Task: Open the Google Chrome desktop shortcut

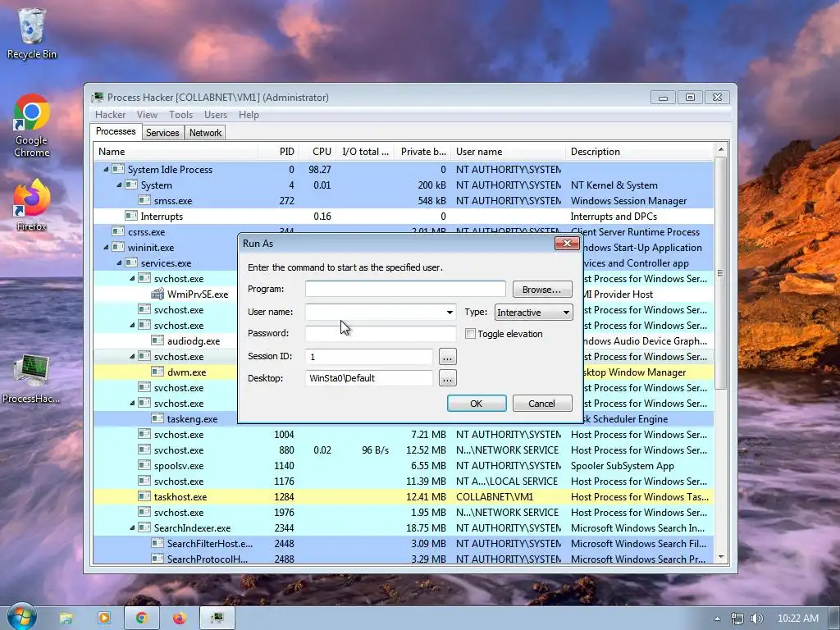Action: [x=32, y=126]
